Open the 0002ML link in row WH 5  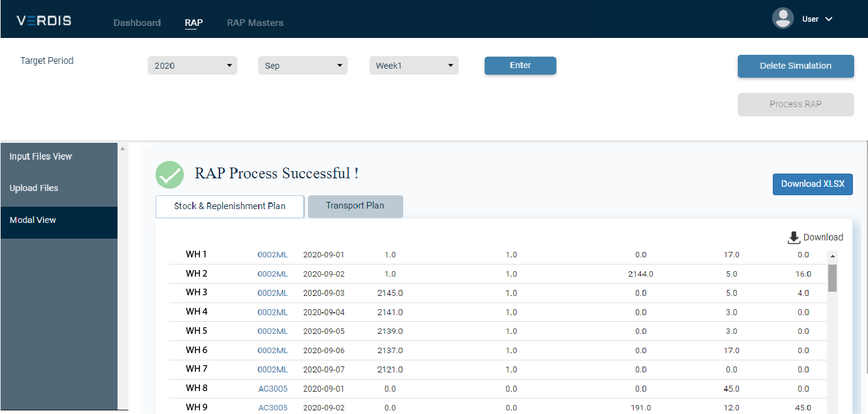point(272,331)
